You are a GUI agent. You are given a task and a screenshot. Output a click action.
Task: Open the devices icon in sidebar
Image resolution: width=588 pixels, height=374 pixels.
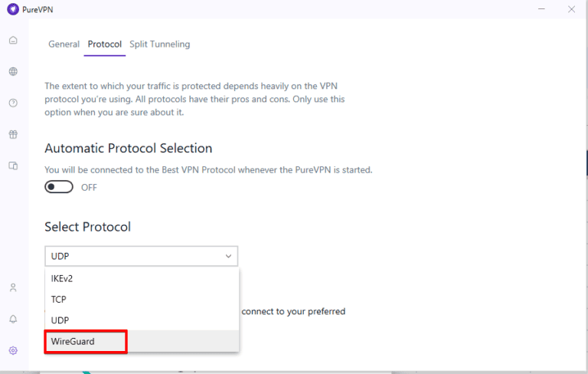point(13,166)
